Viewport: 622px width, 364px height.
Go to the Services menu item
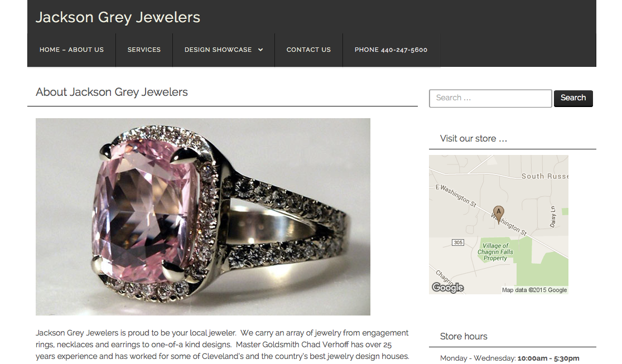pyautogui.click(x=144, y=50)
